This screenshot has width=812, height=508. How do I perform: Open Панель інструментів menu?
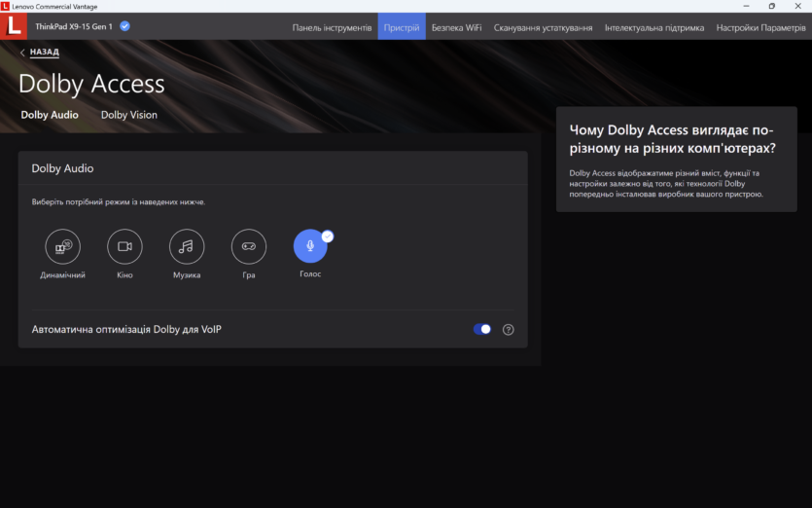pos(332,27)
